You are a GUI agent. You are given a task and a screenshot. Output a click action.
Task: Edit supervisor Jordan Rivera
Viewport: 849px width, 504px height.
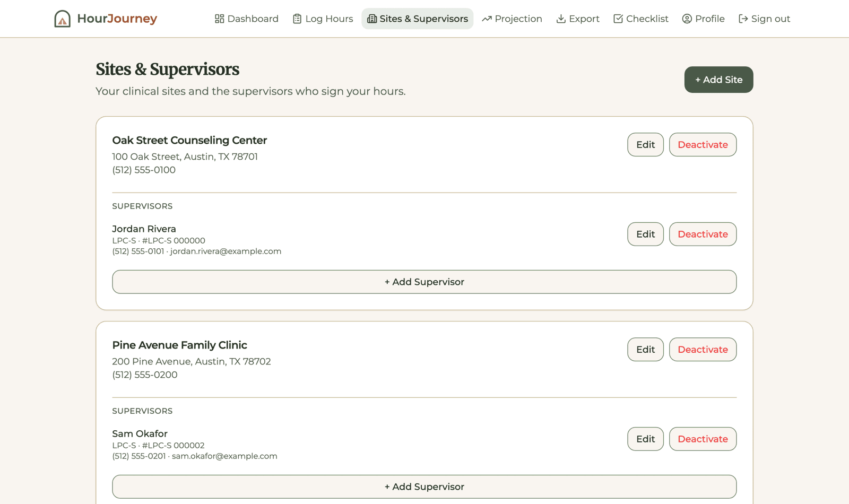[x=645, y=234]
